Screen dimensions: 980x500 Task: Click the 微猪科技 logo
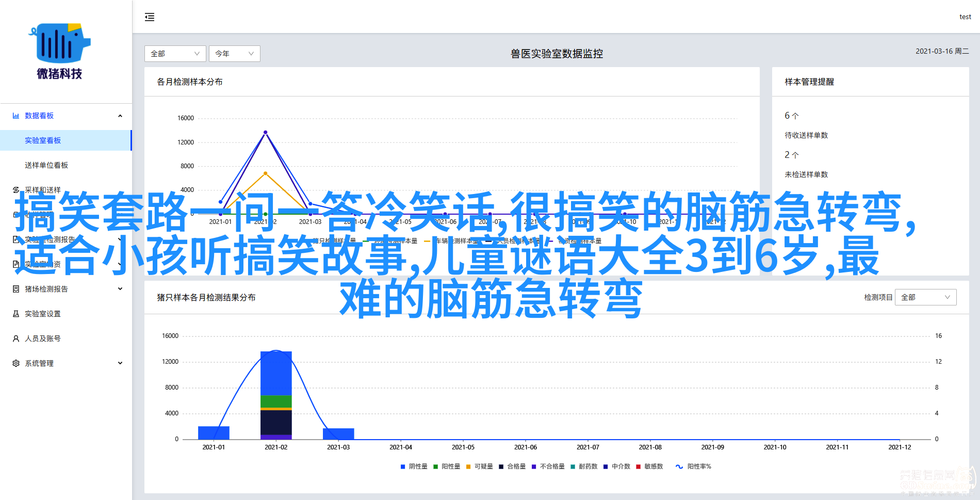click(x=59, y=52)
